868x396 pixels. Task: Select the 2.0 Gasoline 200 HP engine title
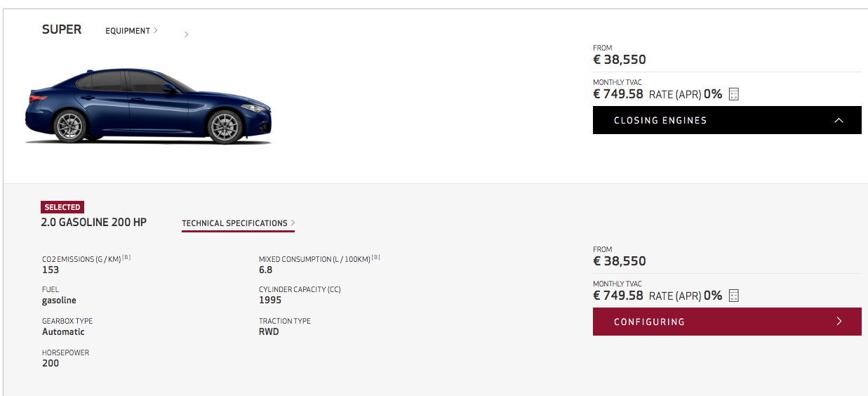click(x=94, y=223)
